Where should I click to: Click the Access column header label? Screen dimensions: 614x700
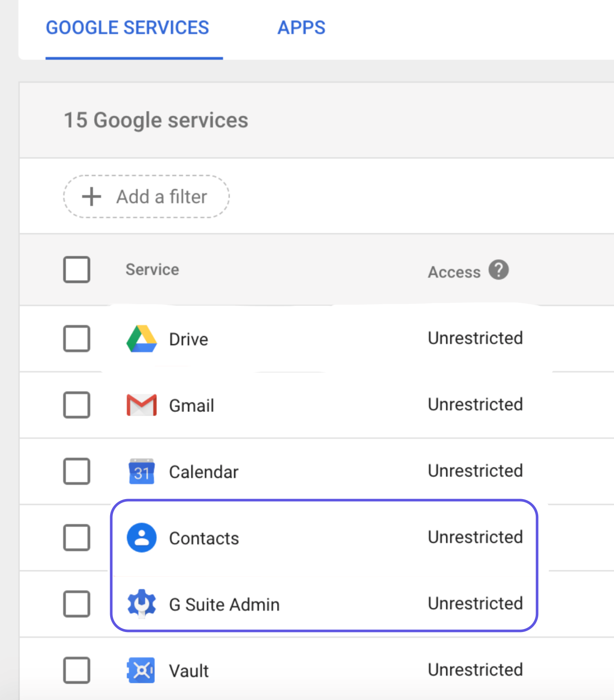tap(454, 272)
